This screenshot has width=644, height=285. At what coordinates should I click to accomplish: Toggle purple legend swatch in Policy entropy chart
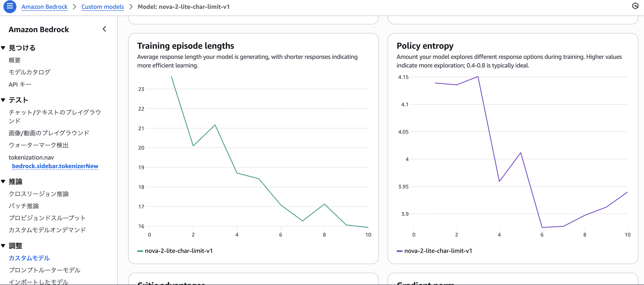click(399, 251)
